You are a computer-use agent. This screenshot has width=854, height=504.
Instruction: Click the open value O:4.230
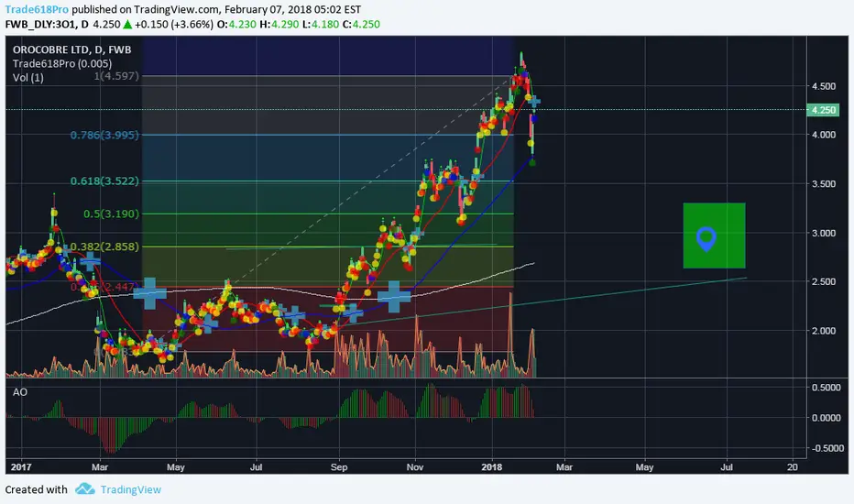click(236, 24)
